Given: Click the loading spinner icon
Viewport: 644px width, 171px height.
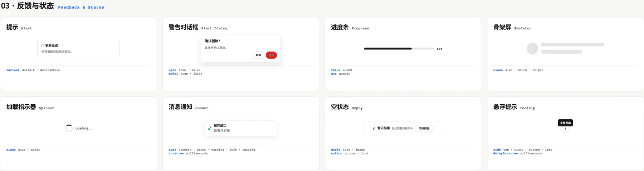Looking at the screenshot, I should tap(69, 128).
